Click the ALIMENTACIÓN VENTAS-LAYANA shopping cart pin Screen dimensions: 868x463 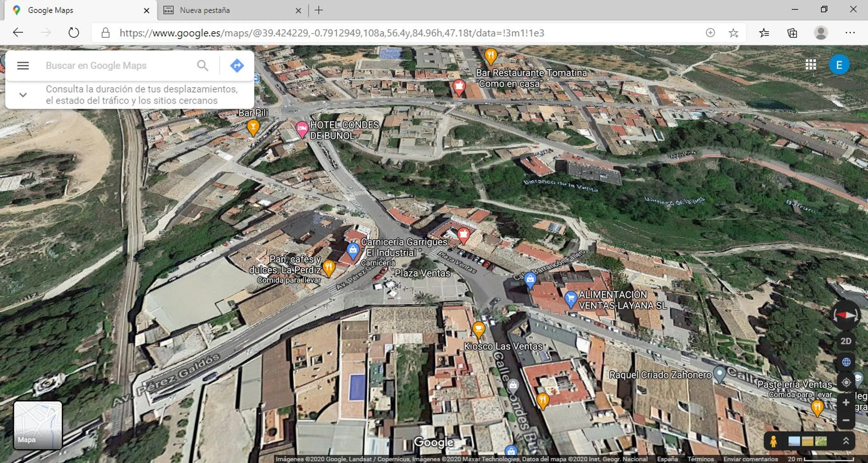tap(570, 298)
